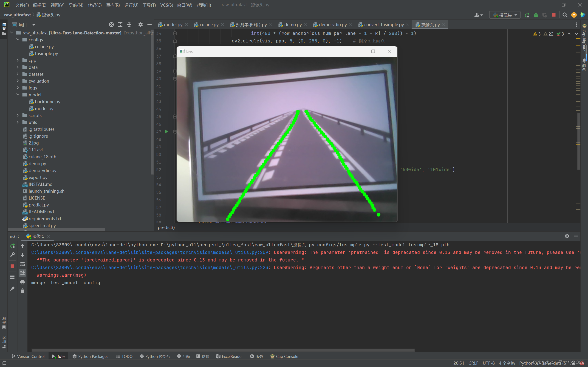Open the 摄像头 run configuration dropdown
This screenshot has width=588, height=367.
point(516,15)
